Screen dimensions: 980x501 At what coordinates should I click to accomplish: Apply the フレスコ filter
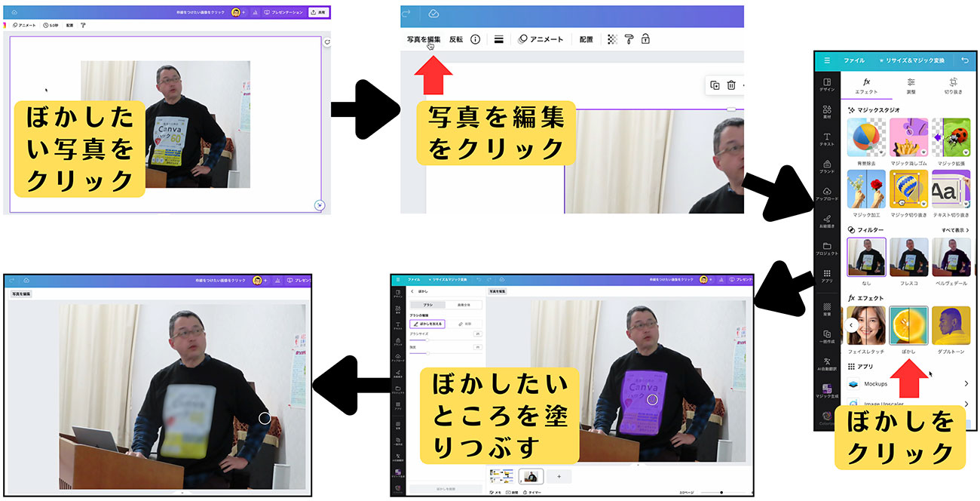click(x=908, y=257)
